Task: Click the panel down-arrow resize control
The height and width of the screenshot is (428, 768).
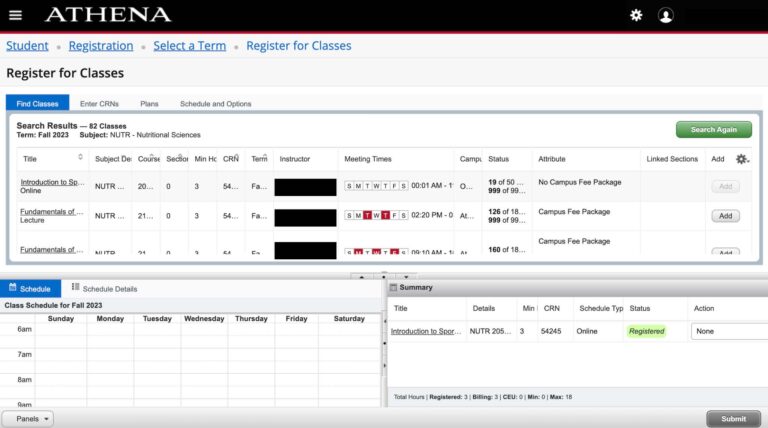Action: tap(406, 277)
